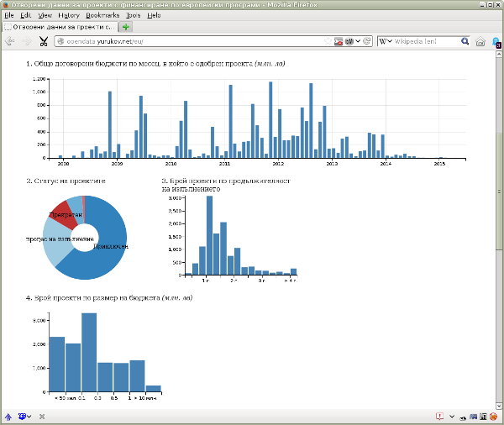Click the vertical scrollbar thumb
504x425 pixels.
click(499, 192)
